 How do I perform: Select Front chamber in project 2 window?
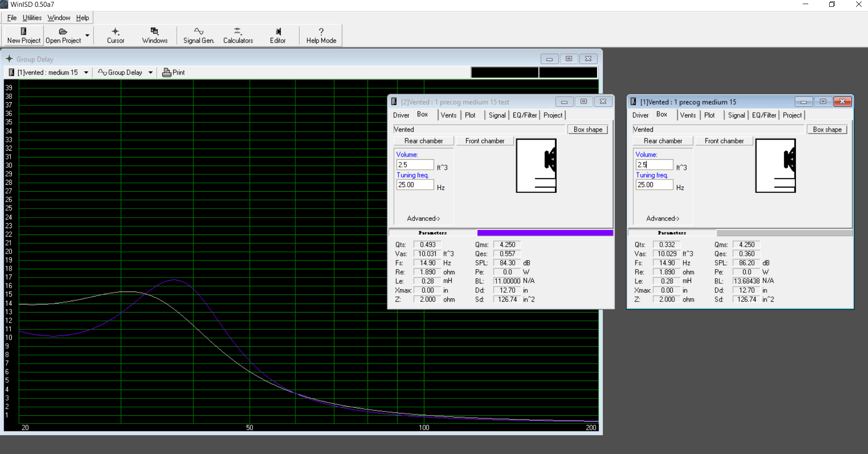pos(485,141)
